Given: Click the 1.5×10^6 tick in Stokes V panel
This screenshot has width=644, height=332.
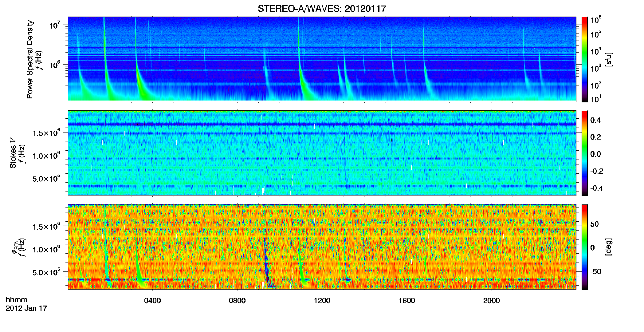Looking at the screenshot, I should point(46,133).
